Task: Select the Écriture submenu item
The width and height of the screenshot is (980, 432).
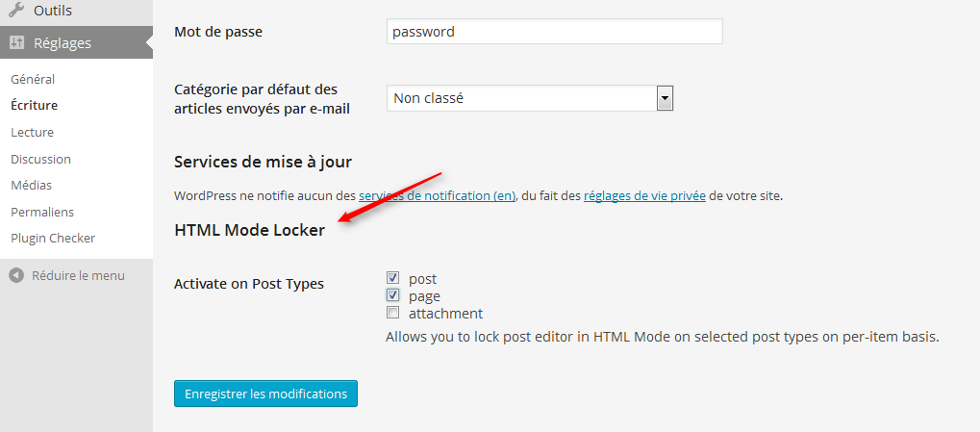Action: pos(35,106)
